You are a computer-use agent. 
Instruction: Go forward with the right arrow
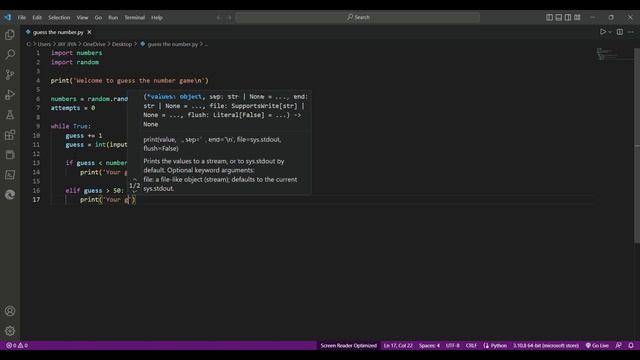coord(229,18)
